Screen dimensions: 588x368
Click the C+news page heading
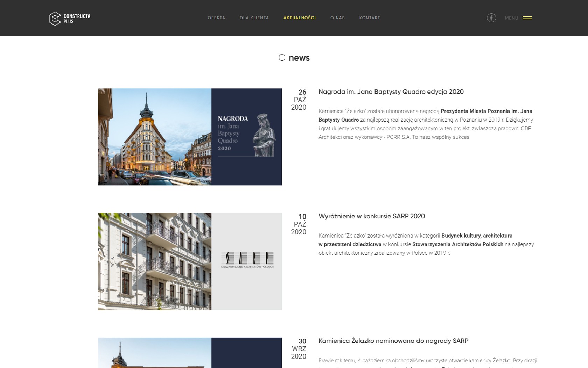(294, 58)
